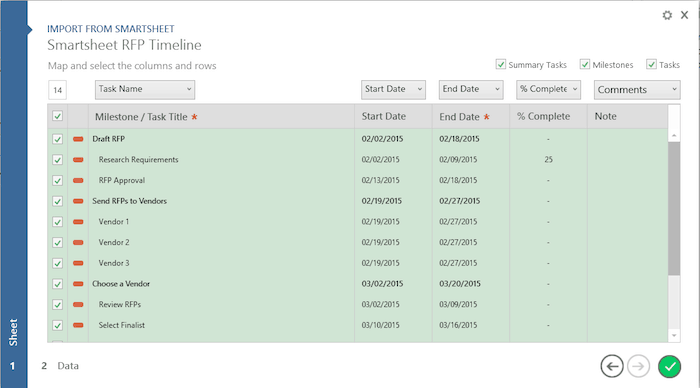Image resolution: width=700 pixels, height=388 pixels.
Task: Uncheck the Select Finalist row checkbox
Action: pyautogui.click(x=58, y=325)
